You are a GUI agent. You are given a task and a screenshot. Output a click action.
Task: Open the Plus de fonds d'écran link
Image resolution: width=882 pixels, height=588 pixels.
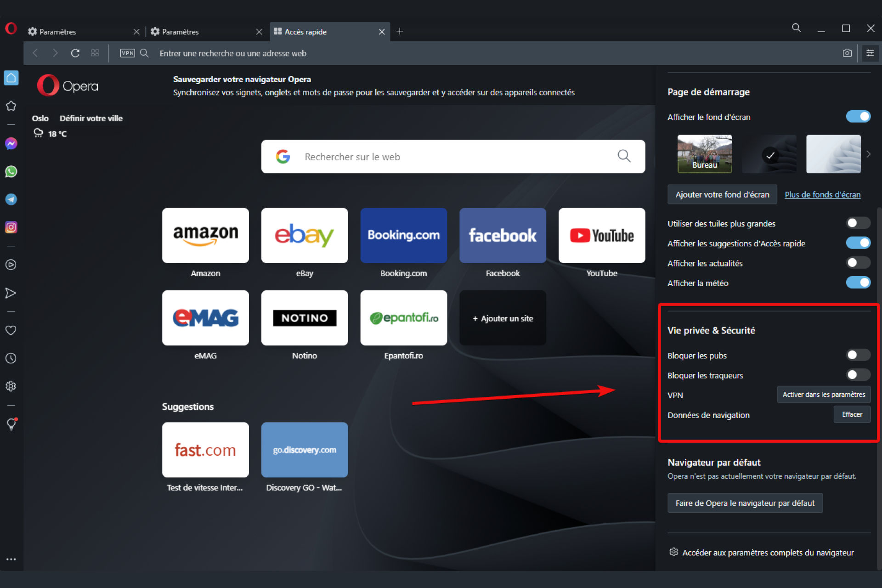[x=822, y=195]
